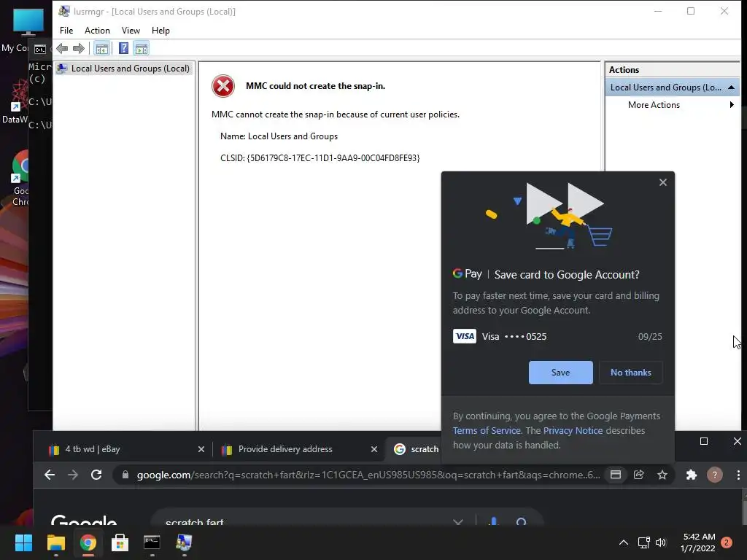Click the saved payment card icon in omnibox
Screen dimensions: 747x560
point(616,475)
